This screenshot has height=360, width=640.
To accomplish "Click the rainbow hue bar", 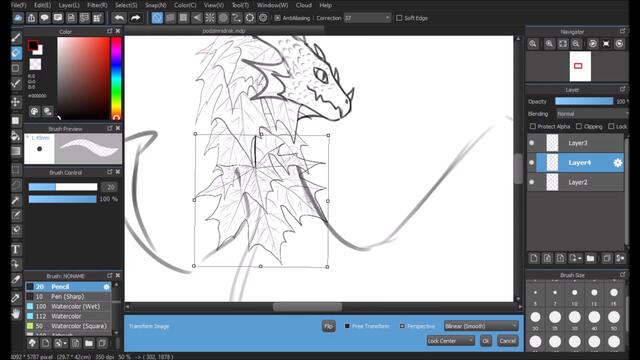I will point(116,78).
